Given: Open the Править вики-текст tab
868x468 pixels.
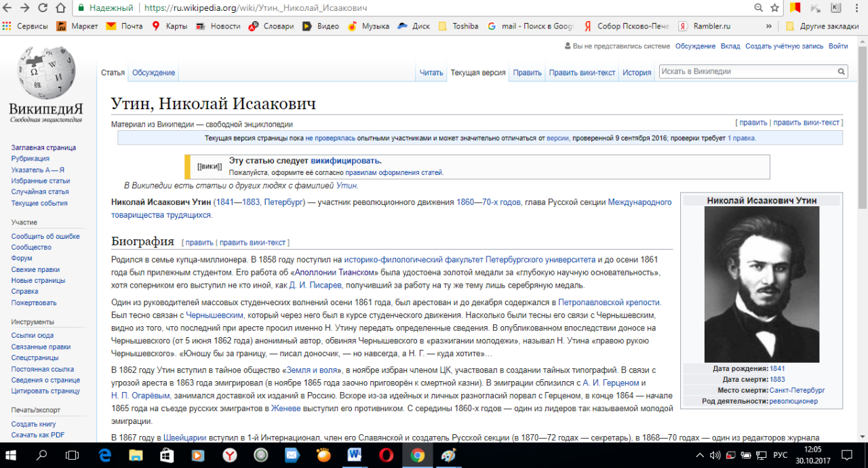Looking at the screenshot, I should tap(582, 73).
